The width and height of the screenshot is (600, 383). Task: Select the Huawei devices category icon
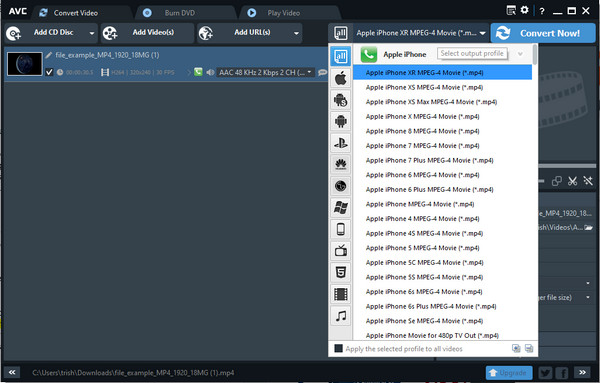[340, 165]
